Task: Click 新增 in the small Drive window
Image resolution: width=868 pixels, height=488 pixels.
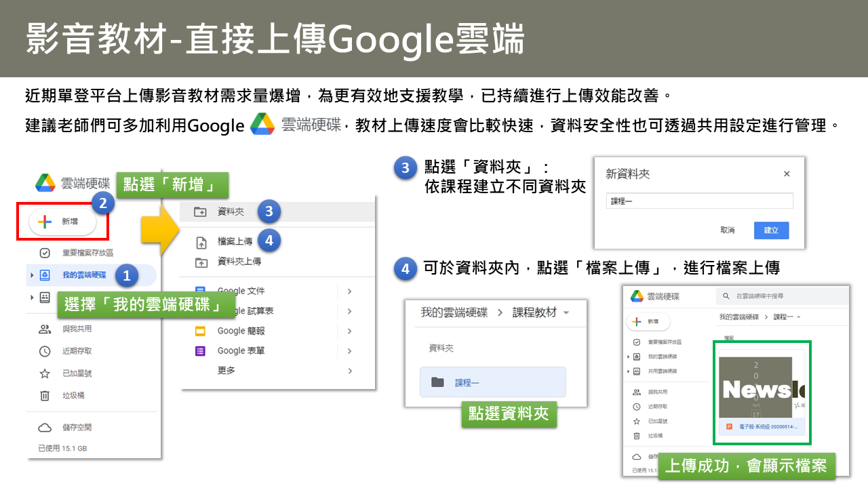Action: pyautogui.click(x=649, y=322)
